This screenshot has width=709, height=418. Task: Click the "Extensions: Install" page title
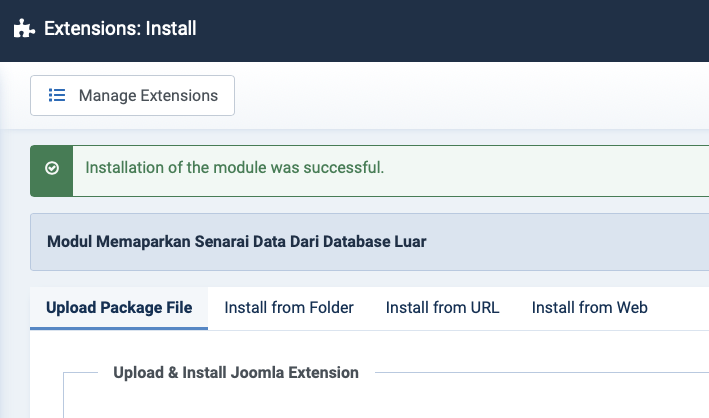[x=120, y=29]
